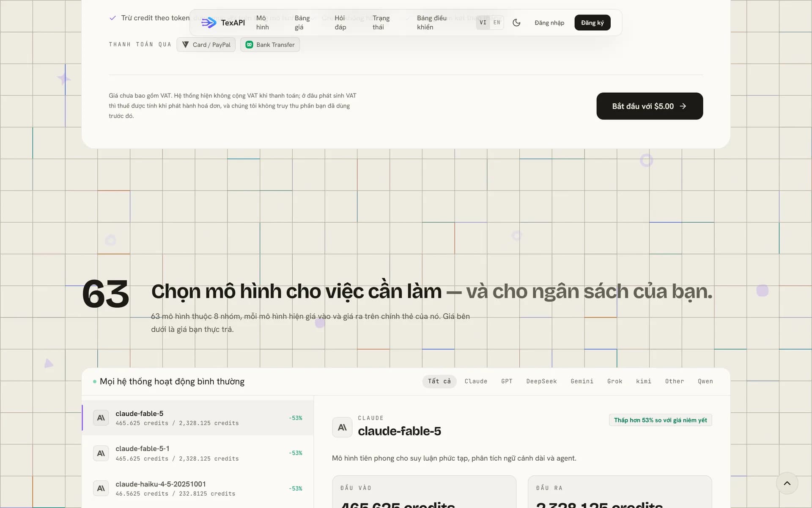
Task: Select the Claude filter tab
Action: pos(476,381)
